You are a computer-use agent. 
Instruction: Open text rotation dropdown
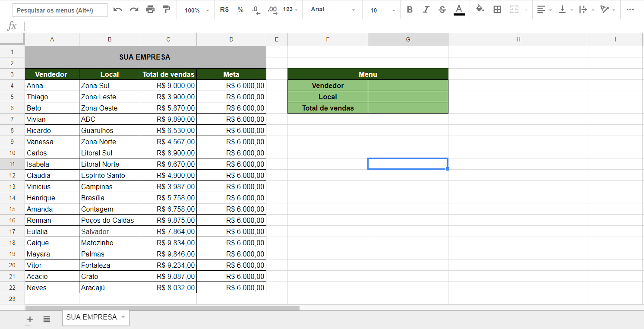[608, 9]
